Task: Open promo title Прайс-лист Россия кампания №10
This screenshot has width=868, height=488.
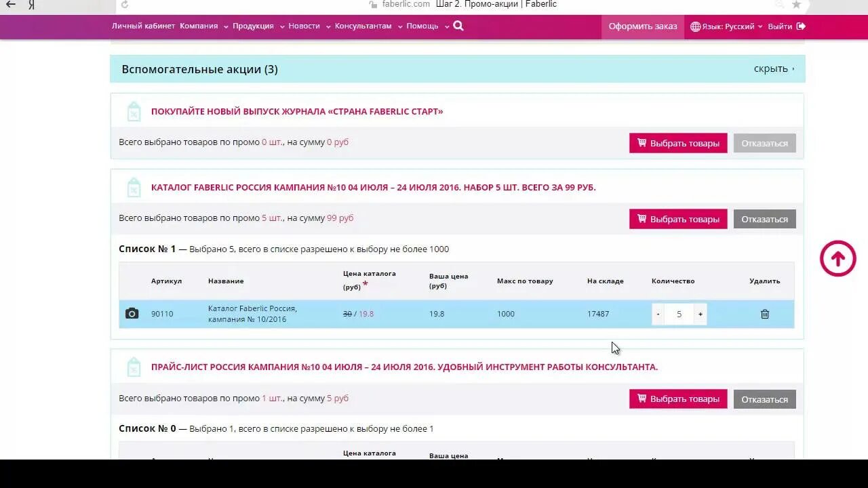Action: click(x=404, y=367)
